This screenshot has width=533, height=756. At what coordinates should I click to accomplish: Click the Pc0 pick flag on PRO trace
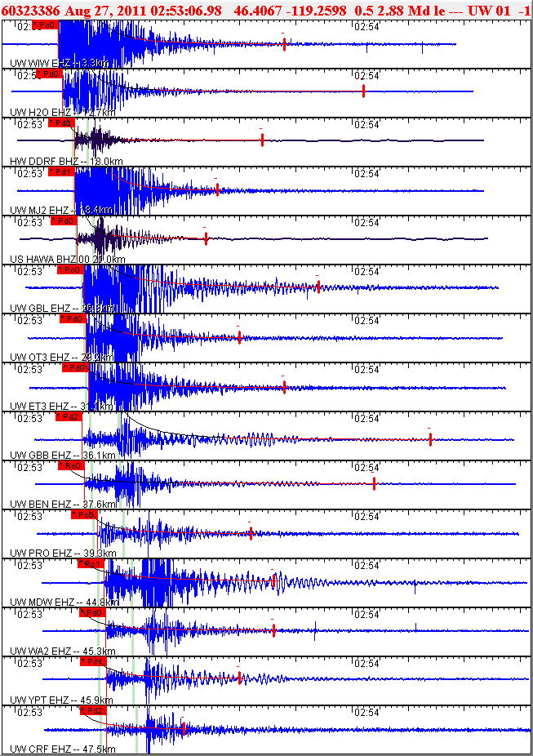[84, 514]
